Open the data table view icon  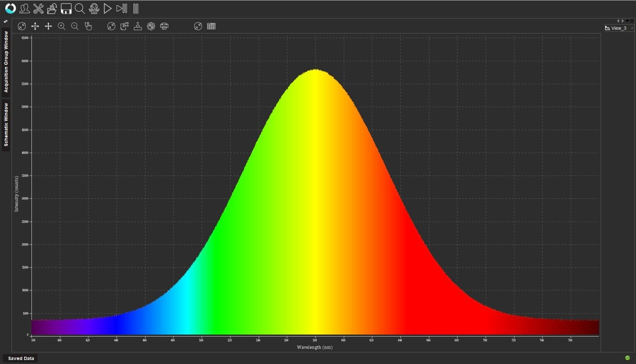(211, 26)
